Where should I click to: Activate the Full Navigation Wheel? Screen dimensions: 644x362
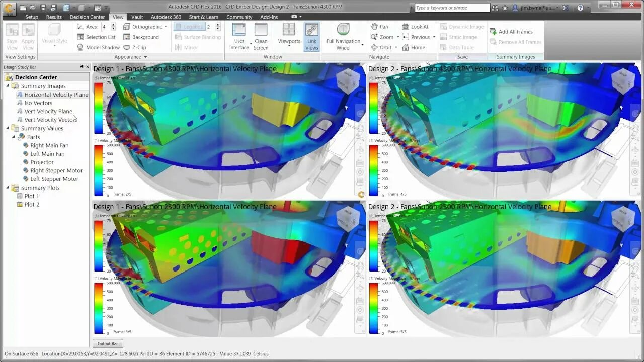pos(343,37)
